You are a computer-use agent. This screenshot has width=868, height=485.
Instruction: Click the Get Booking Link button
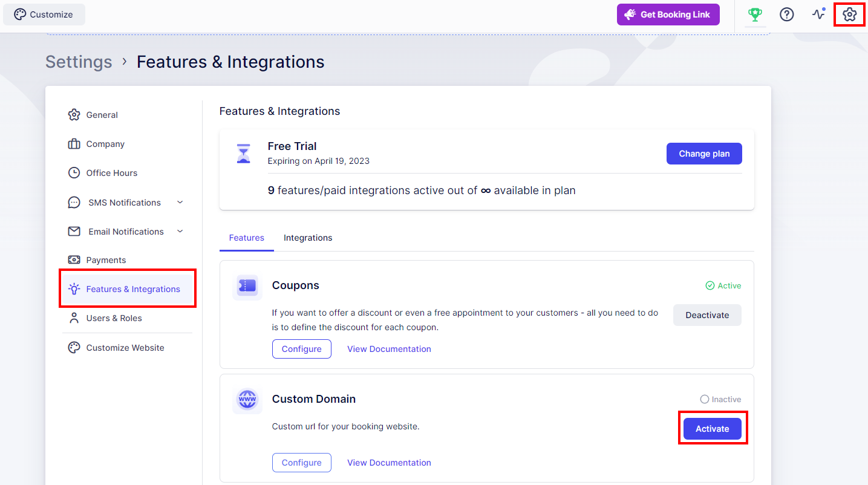coord(668,15)
